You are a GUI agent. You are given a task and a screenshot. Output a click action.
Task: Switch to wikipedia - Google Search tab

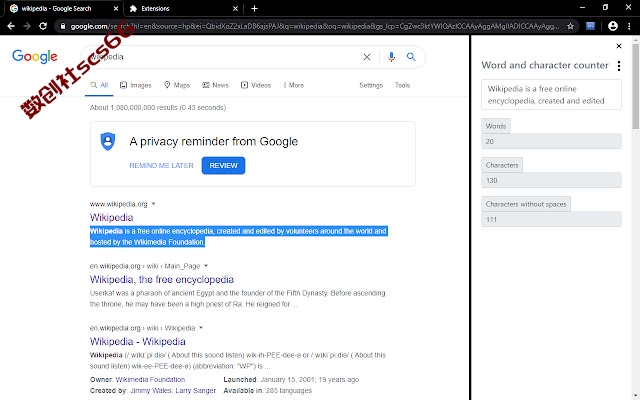click(x=63, y=9)
